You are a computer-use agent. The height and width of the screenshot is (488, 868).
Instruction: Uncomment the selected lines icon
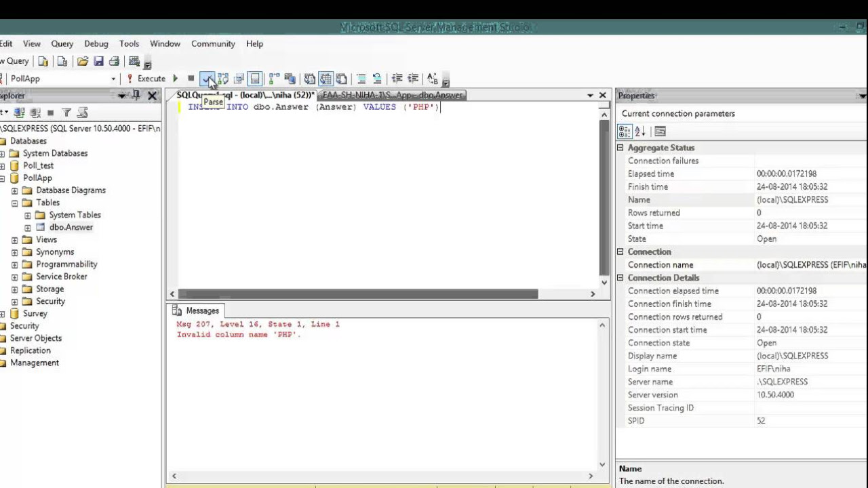(x=377, y=79)
